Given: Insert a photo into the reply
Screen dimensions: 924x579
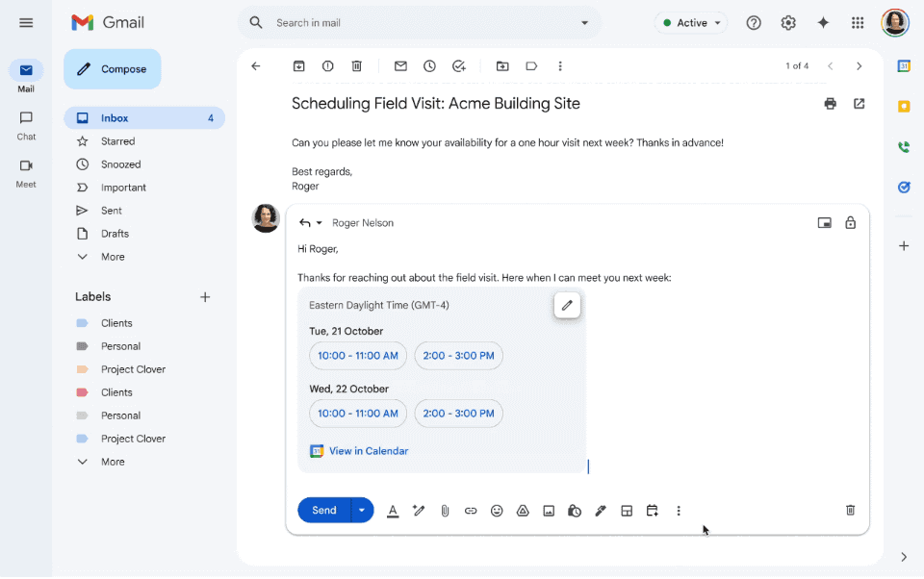Looking at the screenshot, I should 549,511.
